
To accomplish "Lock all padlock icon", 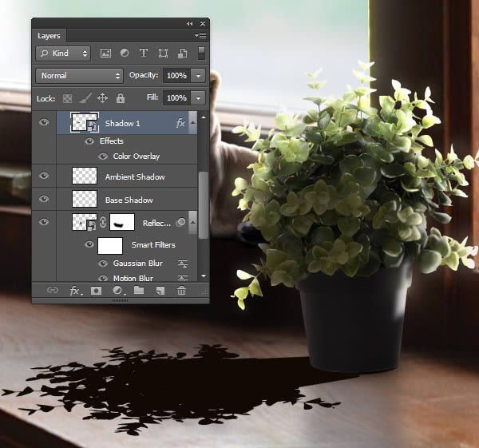I will pyautogui.click(x=121, y=98).
